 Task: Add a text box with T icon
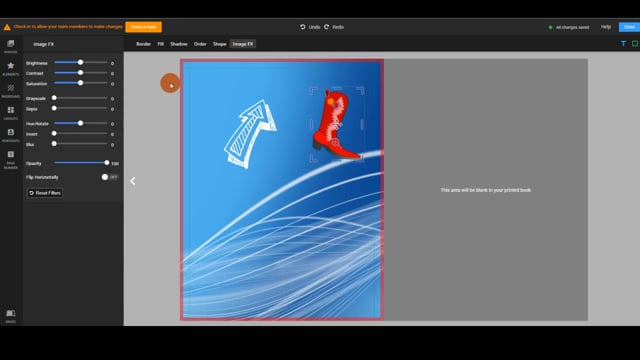(x=623, y=43)
